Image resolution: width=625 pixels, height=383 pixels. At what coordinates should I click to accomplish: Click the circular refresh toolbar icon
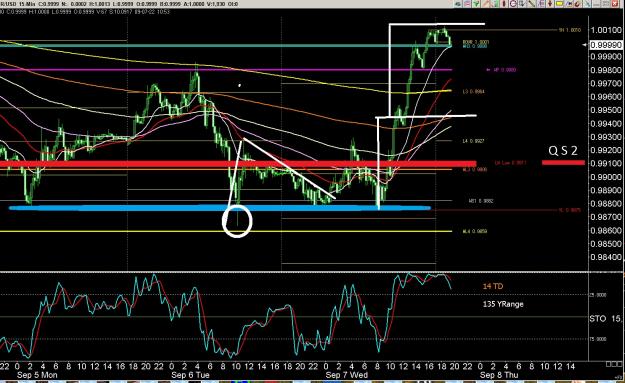(x=513, y=4)
